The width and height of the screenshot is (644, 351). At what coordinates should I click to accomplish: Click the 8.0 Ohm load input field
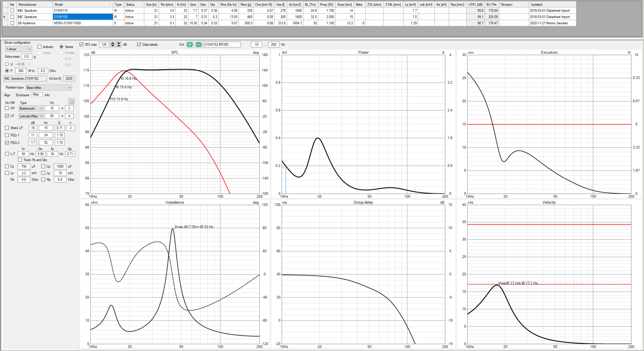[x=43, y=71]
